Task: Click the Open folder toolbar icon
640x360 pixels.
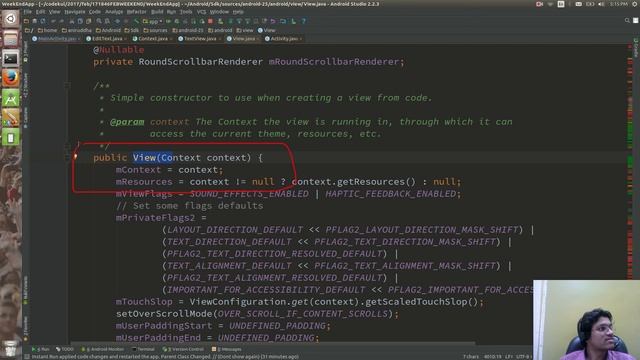Action: pos(26,21)
